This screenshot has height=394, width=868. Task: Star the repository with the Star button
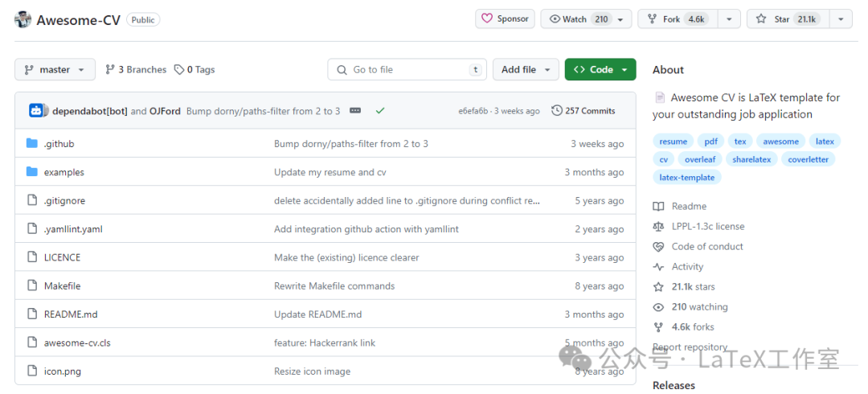[789, 18]
